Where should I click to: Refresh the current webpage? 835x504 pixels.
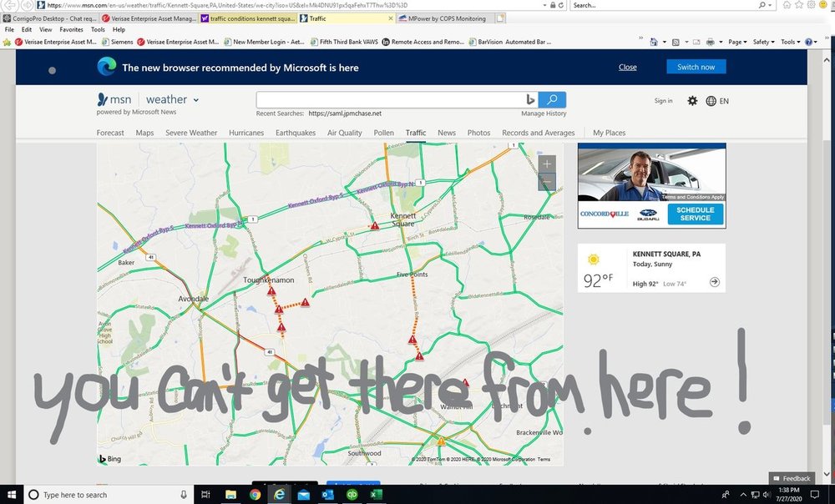pyautogui.click(x=561, y=5)
